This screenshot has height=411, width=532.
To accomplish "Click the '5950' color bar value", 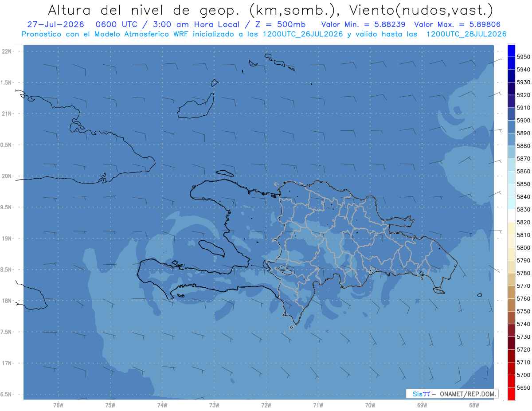I will pos(523,57).
